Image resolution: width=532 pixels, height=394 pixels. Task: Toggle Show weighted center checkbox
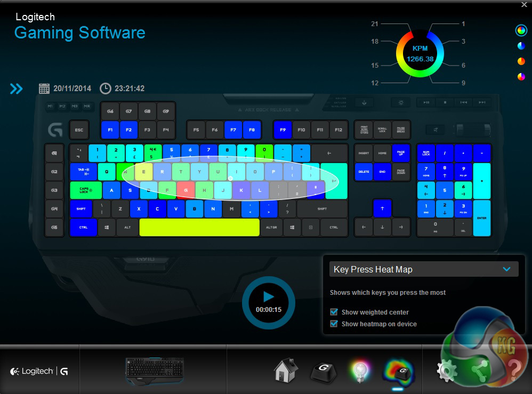(334, 312)
